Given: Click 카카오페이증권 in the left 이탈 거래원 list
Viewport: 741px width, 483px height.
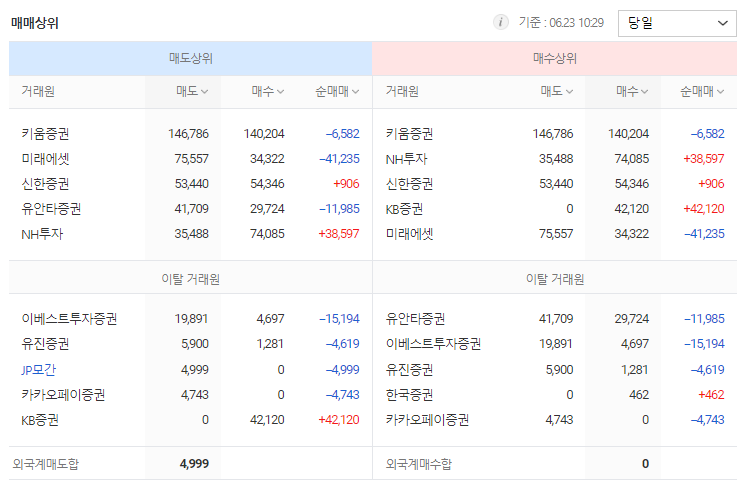Looking at the screenshot, I should 63,395.
